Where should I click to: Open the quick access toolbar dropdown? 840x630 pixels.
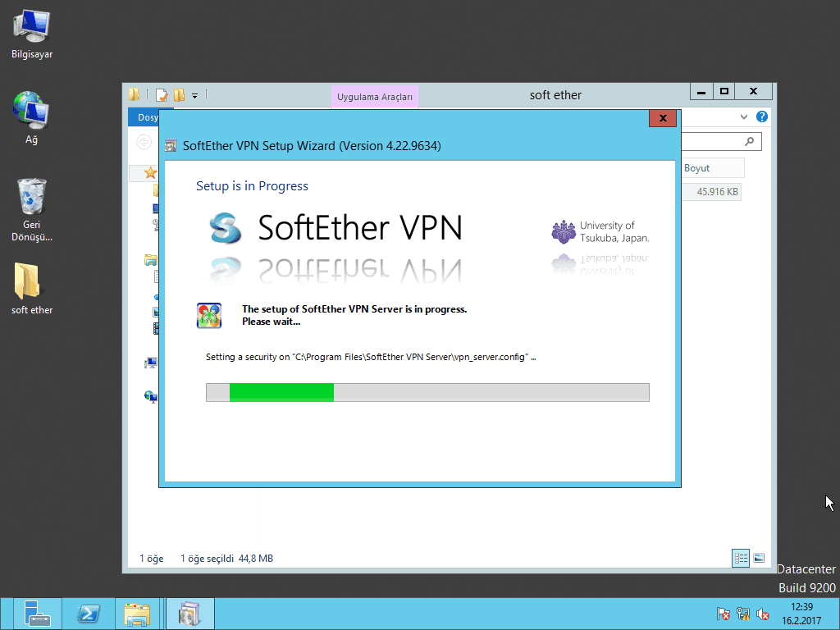[195, 96]
